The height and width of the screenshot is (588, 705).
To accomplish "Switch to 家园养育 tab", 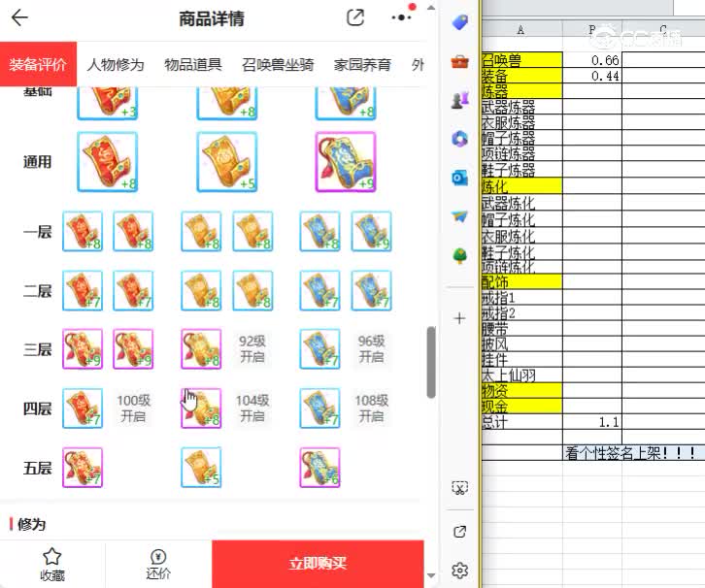I will point(362,65).
